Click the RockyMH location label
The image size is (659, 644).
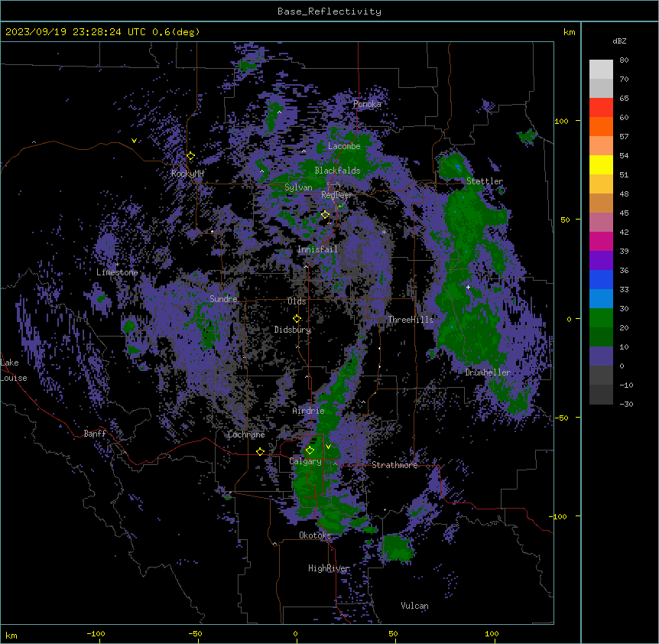tap(187, 174)
